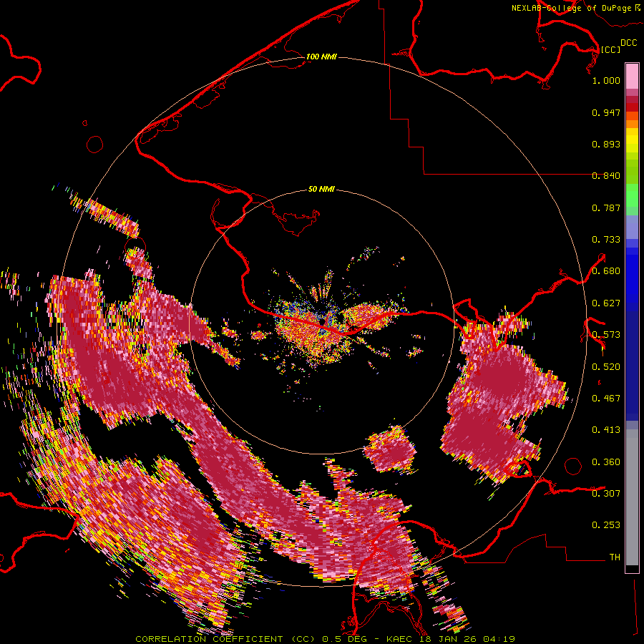Click the 0.787 color scale value
644x644 pixels.
pos(606,208)
